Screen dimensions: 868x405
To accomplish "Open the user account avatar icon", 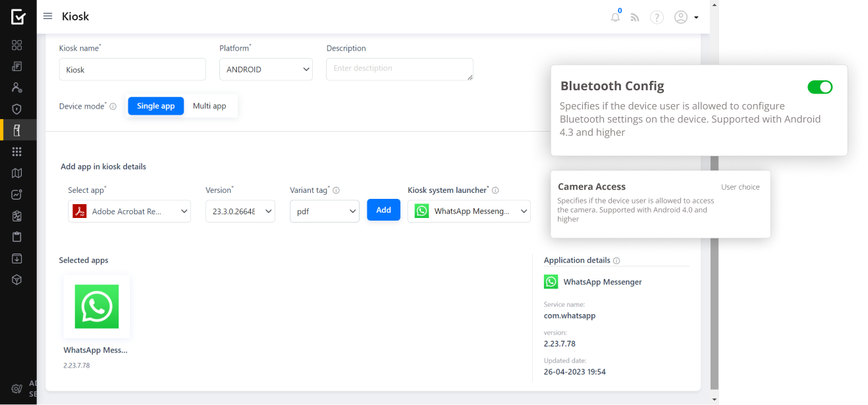I will pyautogui.click(x=681, y=17).
